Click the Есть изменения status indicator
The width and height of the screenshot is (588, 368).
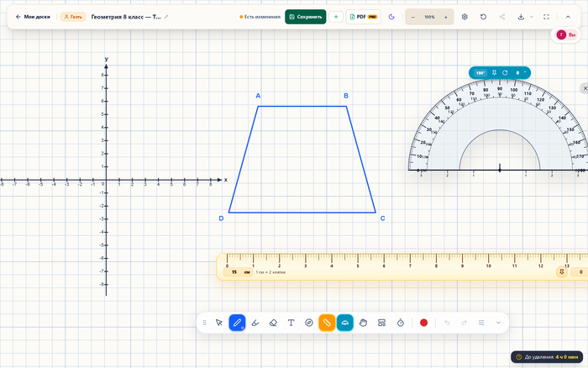coord(260,17)
